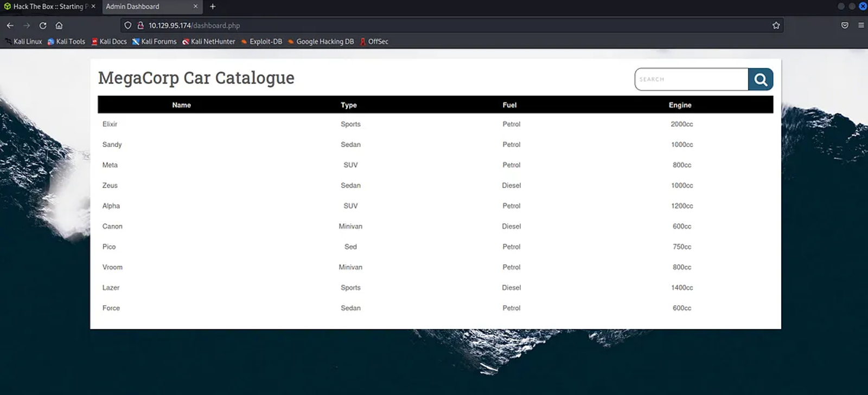Select the Force car name
Image resolution: width=868 pixels, height=395 pixels.
coord(111,308)
